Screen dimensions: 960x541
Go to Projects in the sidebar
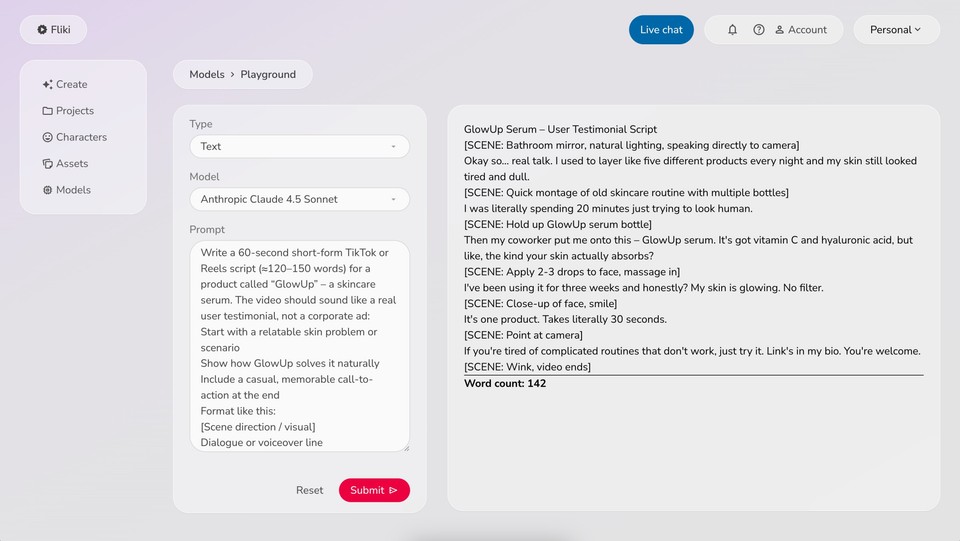[68, 111]
